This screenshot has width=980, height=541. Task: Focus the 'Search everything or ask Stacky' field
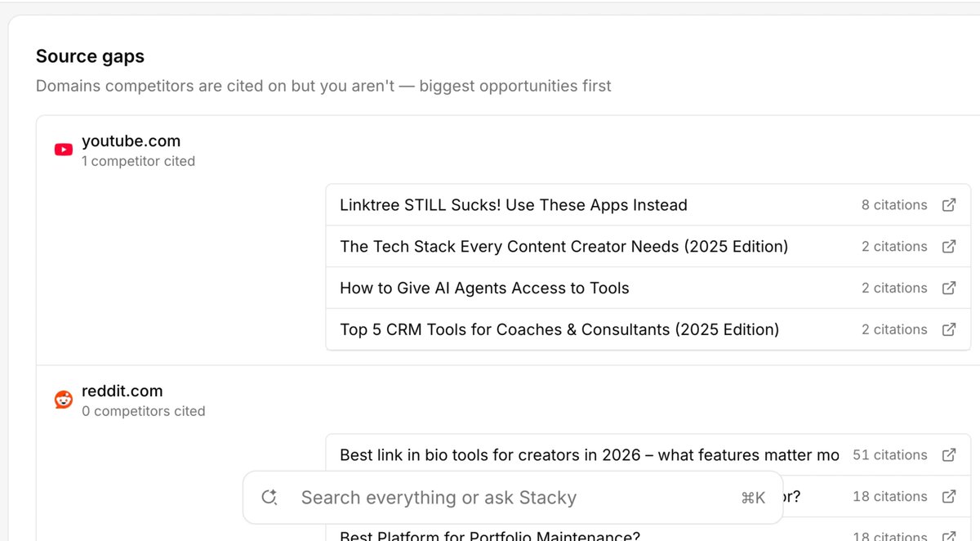tap(513, 498)
